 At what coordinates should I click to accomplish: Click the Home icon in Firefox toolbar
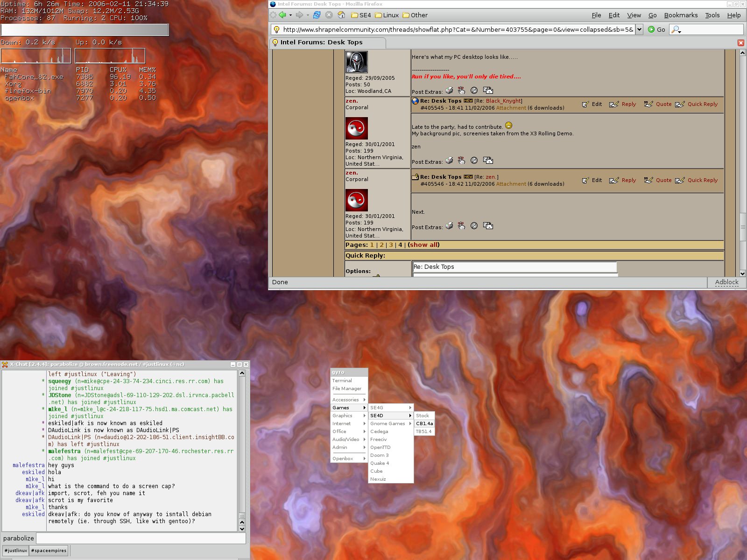341,15
